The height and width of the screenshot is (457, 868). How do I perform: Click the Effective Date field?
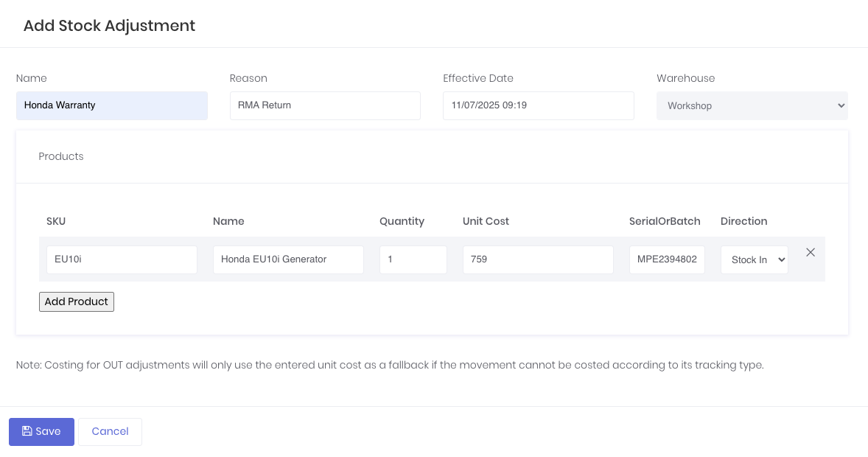point(538,105)
